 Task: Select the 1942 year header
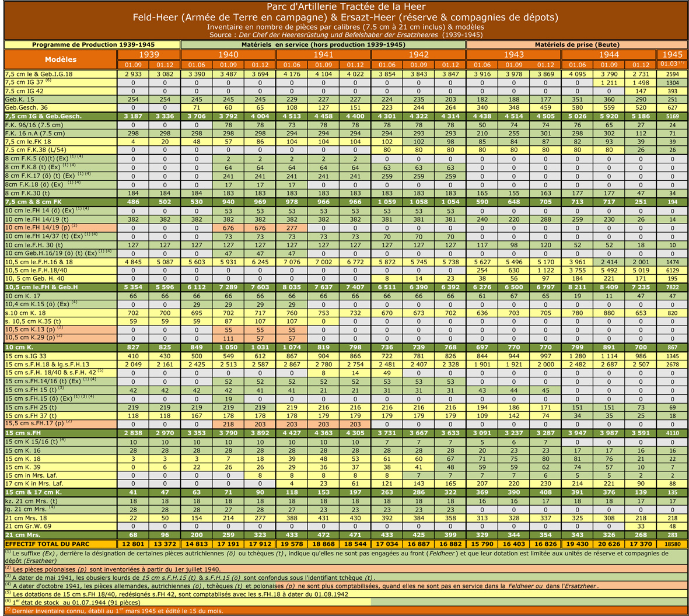tap(418, 54)
